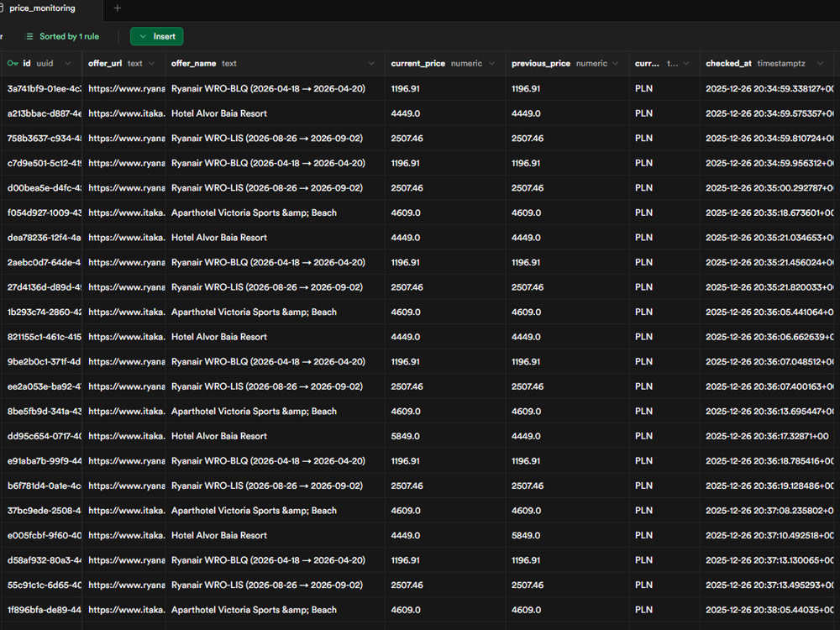840x630 pixels.
Task: Open the Sorted by 1 rule menu
Action: 62,36
